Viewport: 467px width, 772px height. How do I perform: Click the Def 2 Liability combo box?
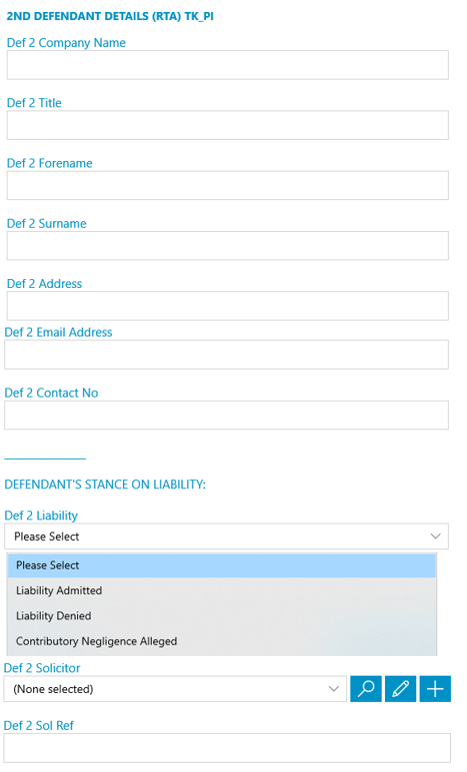point(226,536)
